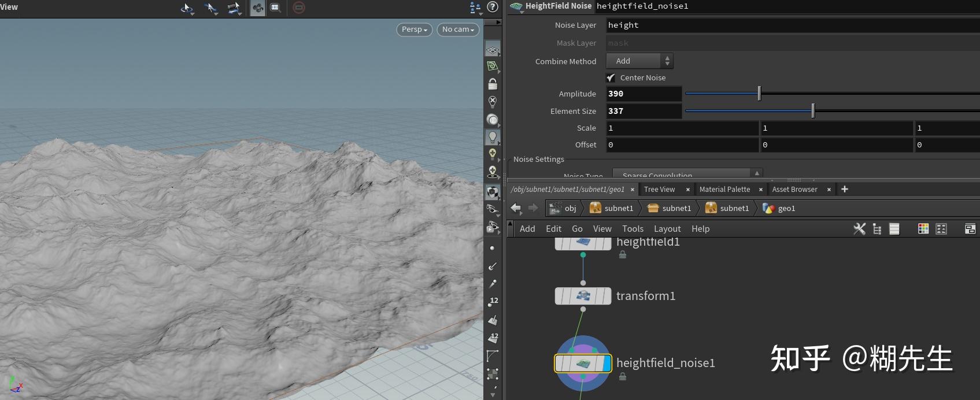
Task: Uncheck the Center Noise checkbox
Action: (611, 77)
